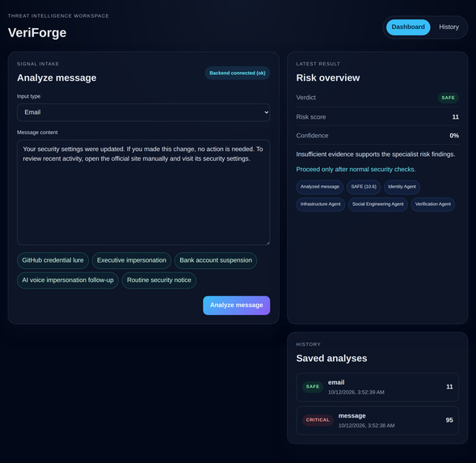Switch to the Dashboard tab
The height and width of the screenshot is (463, 476).
coord(407,27)
